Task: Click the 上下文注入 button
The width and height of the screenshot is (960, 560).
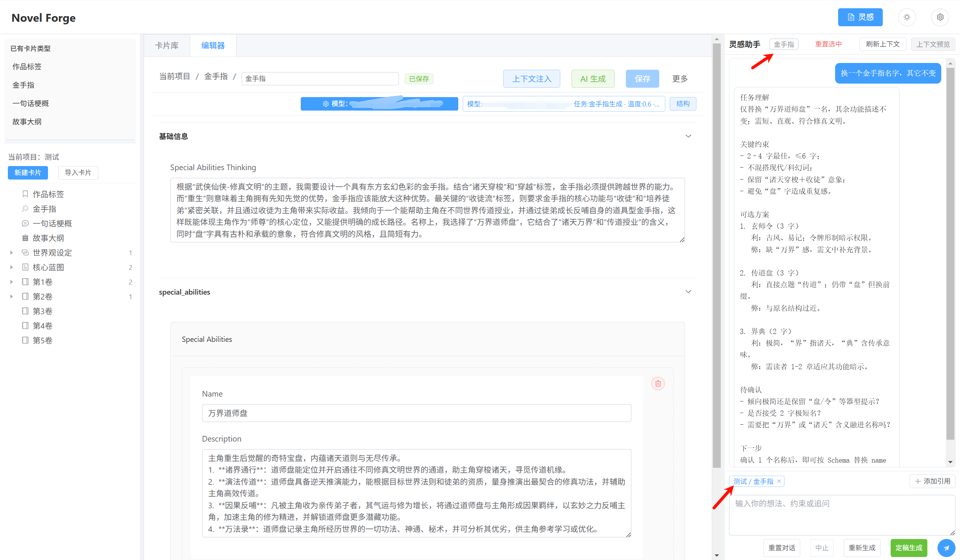Action: 531,79
